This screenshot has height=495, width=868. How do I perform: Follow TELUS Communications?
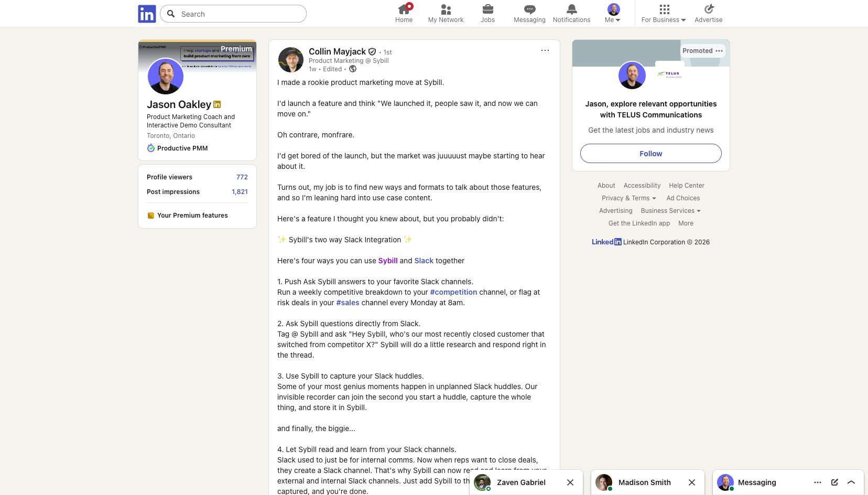651,154
